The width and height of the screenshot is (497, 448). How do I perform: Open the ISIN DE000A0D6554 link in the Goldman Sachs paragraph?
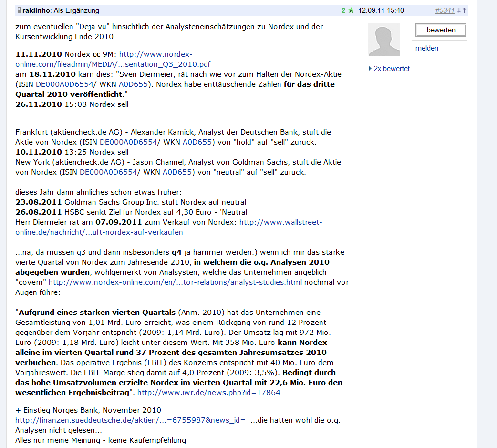108,172
